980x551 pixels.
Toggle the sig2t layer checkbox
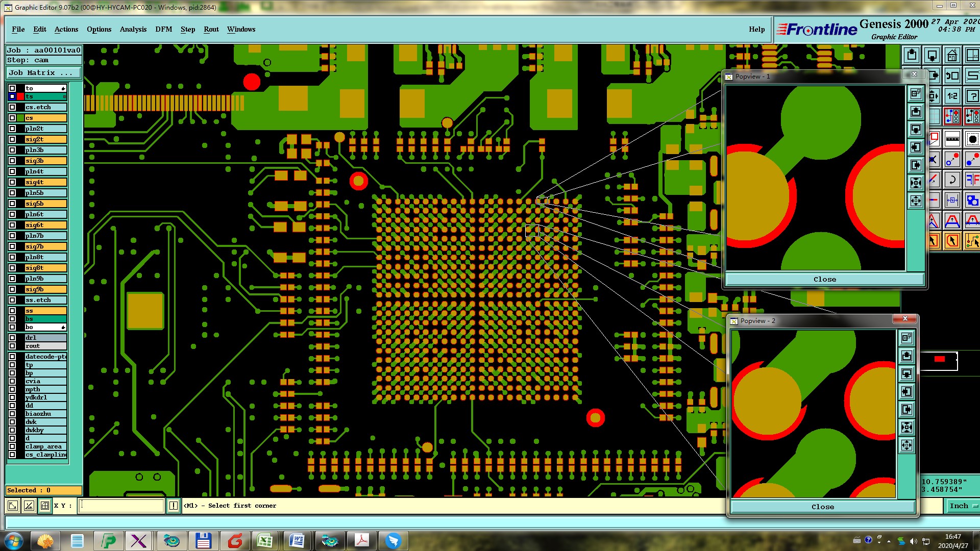coord(12,139)
